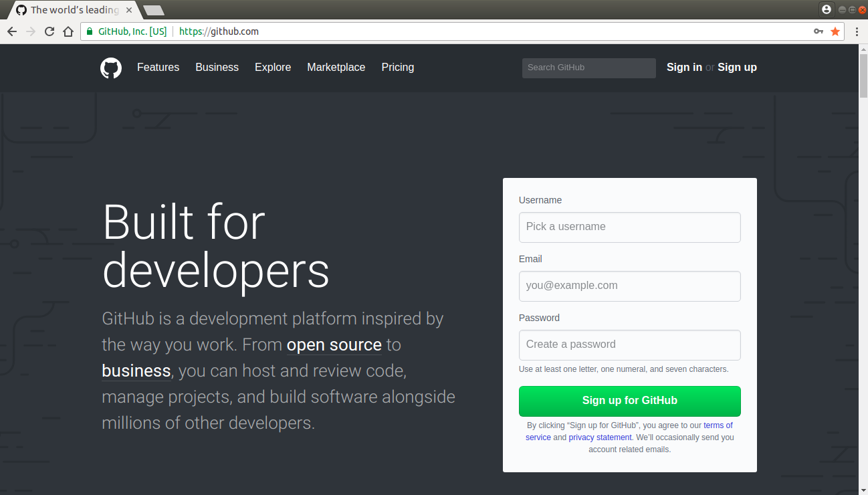This screenshot has height=495, width=868.
Task: Click the Search GitHub field
Action: (589, 68)
